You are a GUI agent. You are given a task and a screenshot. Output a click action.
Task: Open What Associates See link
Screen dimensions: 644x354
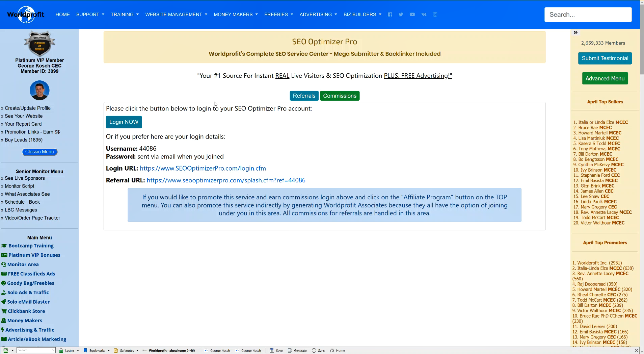tap(27, 194)
